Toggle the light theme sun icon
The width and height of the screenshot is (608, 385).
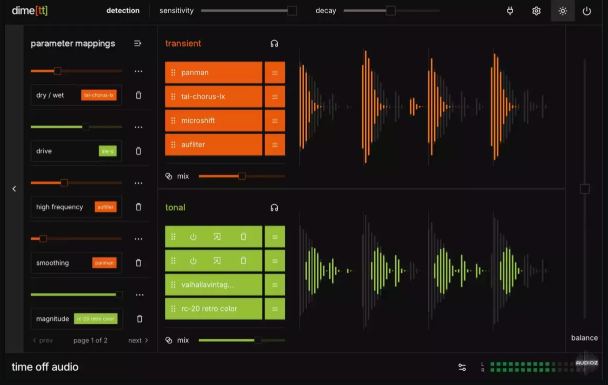pos(563,11)
